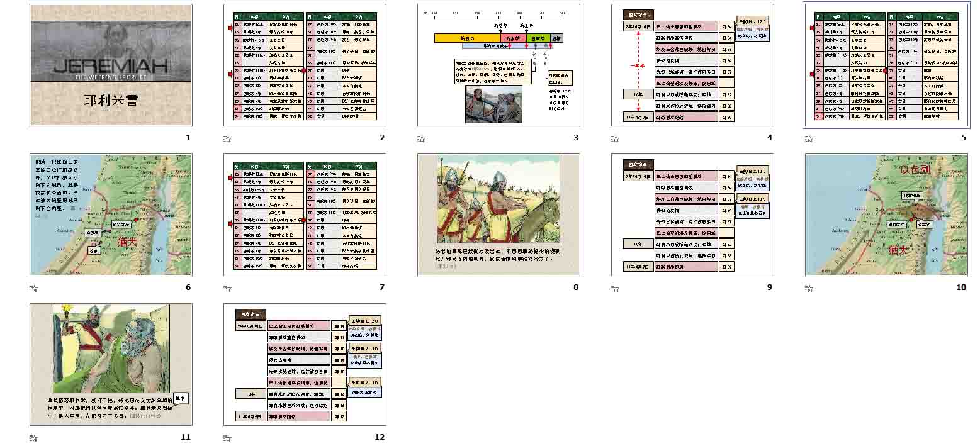980x446 pixels.
Task: Click animation indicator icon under slide 9
Action: point(615,289)
